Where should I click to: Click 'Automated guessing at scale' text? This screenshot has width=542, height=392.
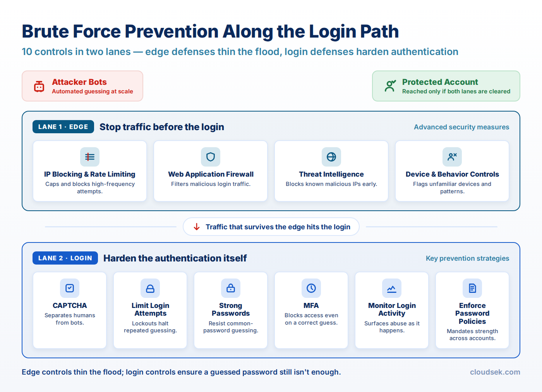[x=93, y=91]
